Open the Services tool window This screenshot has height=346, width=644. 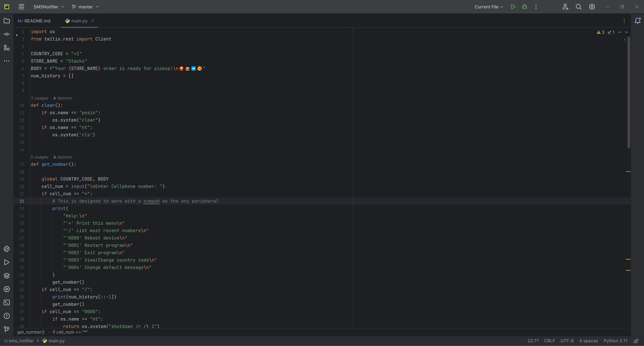point(7,289)
